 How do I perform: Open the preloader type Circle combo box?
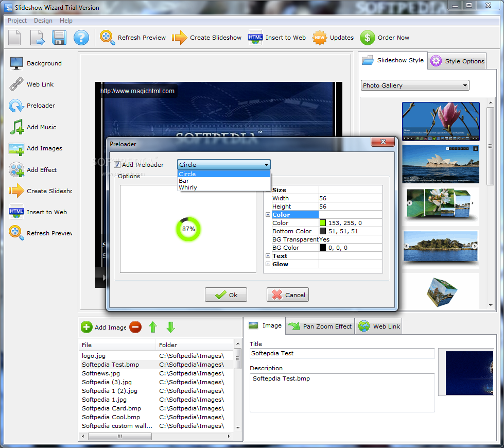tap(224, 165)
